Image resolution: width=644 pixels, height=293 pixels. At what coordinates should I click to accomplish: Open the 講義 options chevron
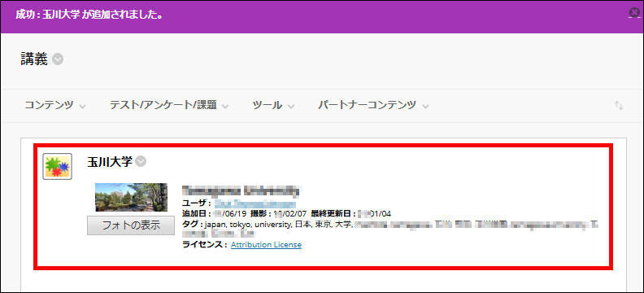point(59,60)
